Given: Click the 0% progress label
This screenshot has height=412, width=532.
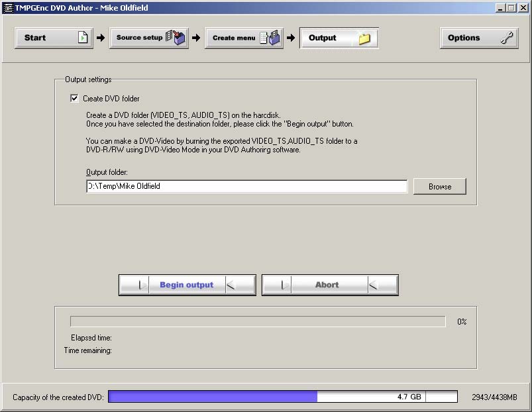Looking at the screenshot, I should coord(462,322).
